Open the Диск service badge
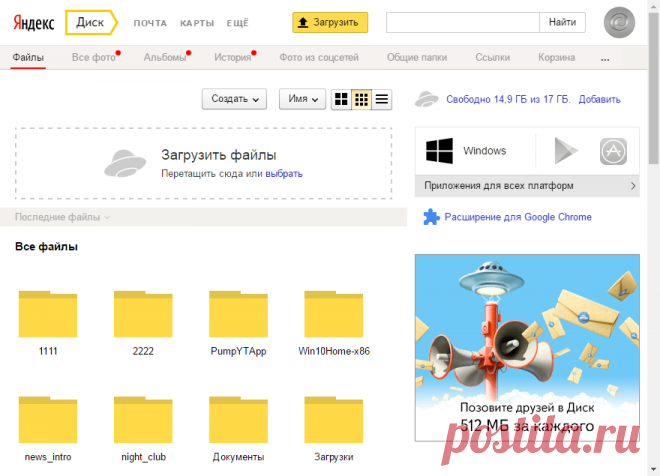 click(91, 22)
